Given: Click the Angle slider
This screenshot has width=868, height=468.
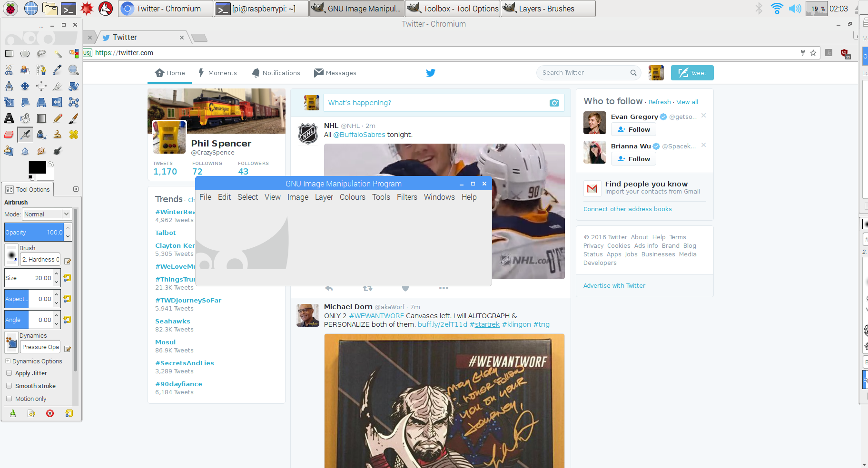Looking at the screenshot, I should point(29,320).
